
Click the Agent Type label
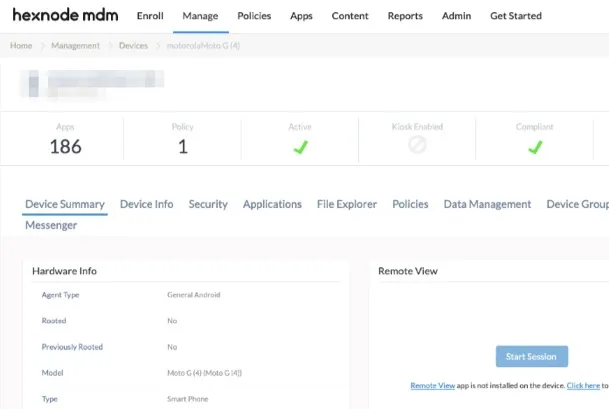pos(61,295)
